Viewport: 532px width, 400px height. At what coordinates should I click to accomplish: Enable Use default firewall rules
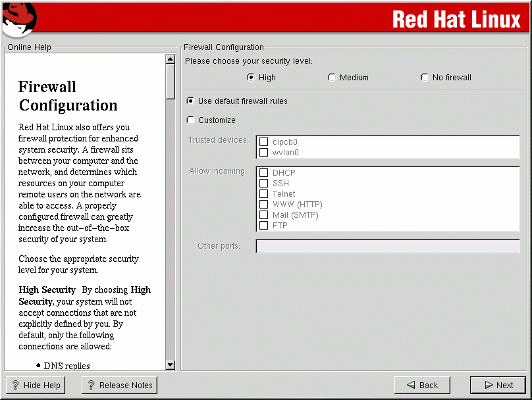(190, 101)
